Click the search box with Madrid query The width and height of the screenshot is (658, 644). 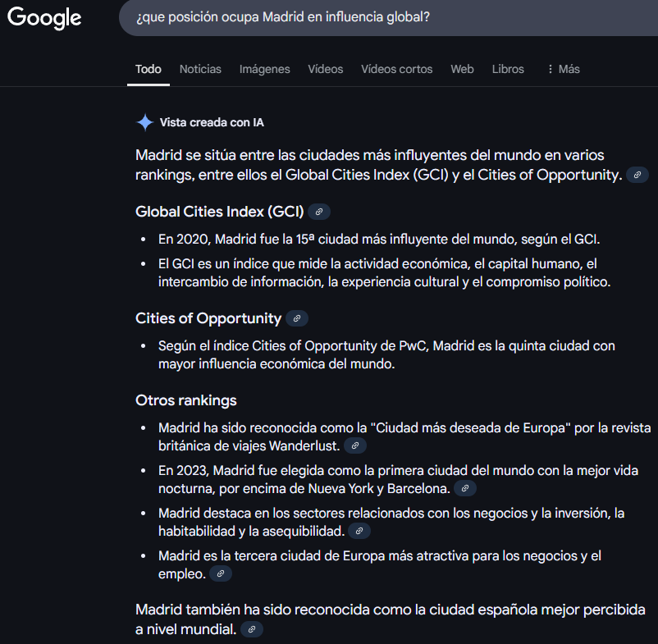tap(389, 17)
